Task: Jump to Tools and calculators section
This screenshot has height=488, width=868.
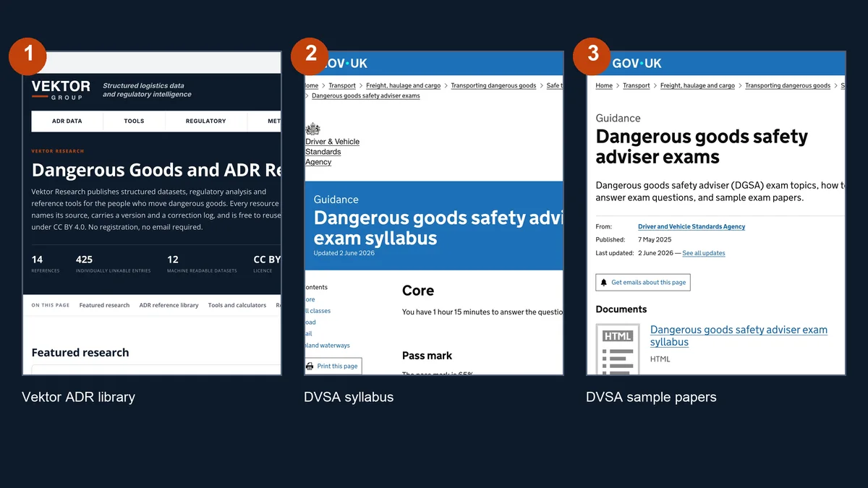Action: pos(237,305)
